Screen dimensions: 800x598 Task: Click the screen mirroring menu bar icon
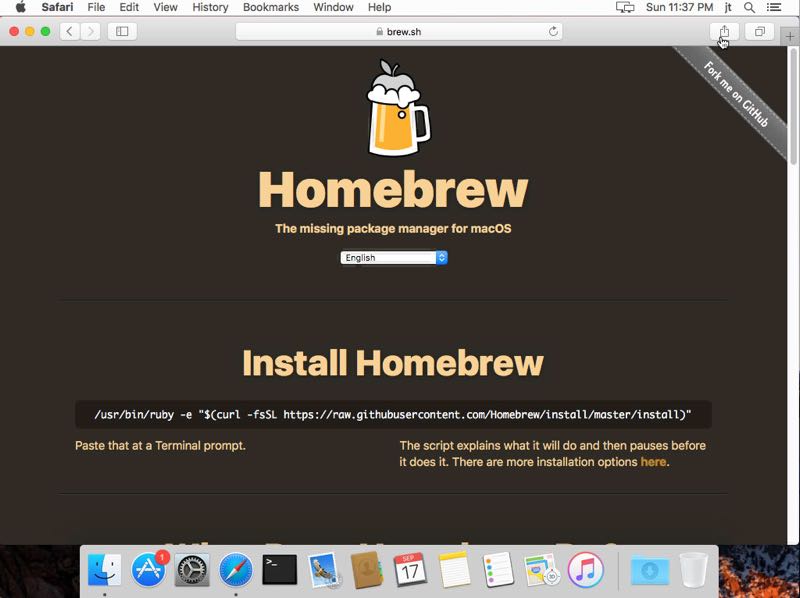tap(625, 7)
